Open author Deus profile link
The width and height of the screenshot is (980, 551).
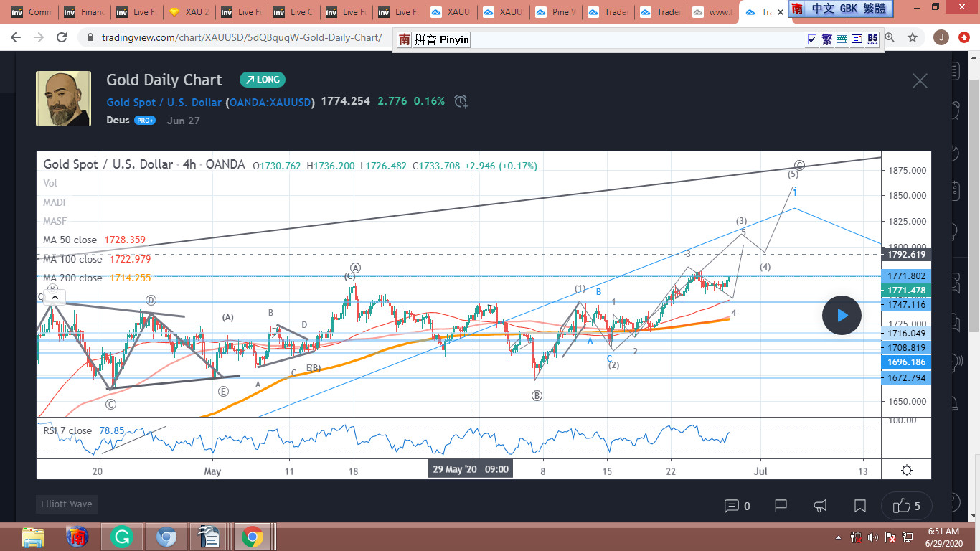118,120
